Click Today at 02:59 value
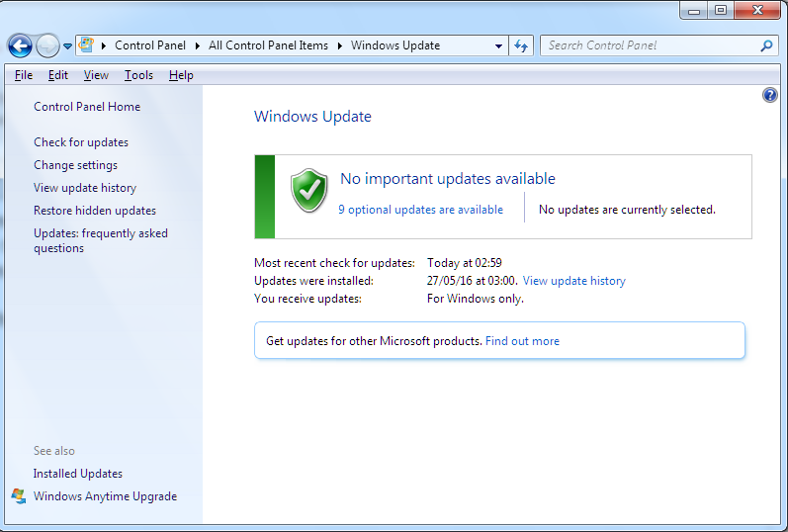 pyautogui.click(x=465, y=263)
